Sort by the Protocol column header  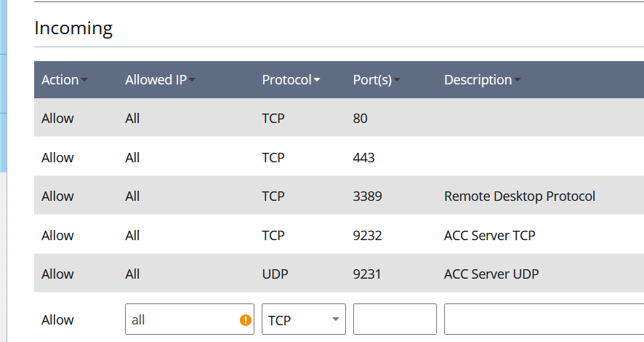(x=291, y=80)
